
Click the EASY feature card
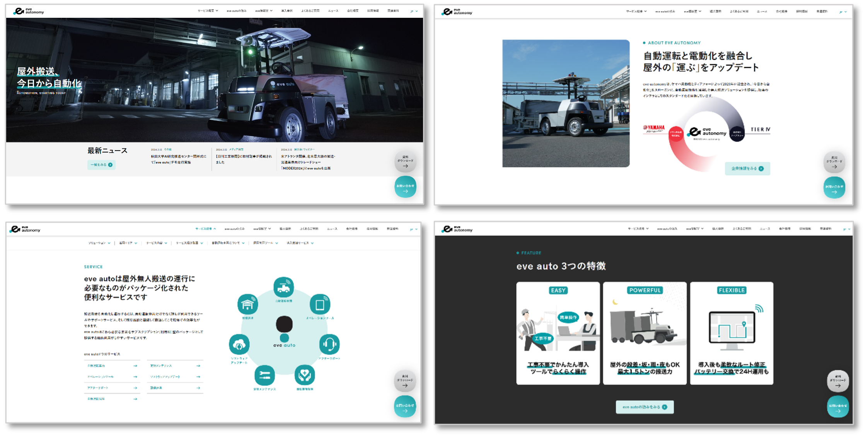coord(558,333)
